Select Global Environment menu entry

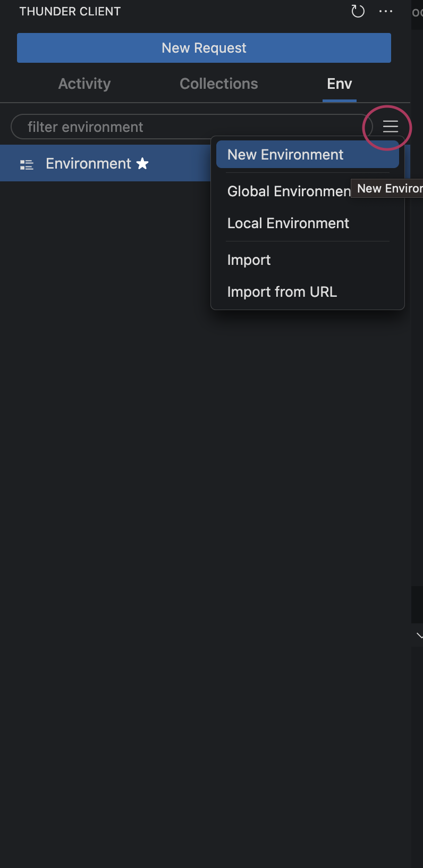click(x=289, y=191)
